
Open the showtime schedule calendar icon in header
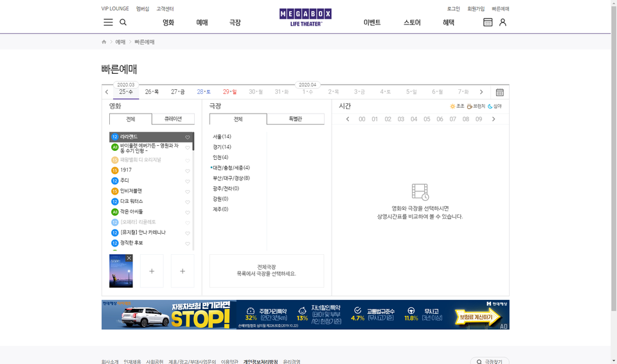pos(488,22)
